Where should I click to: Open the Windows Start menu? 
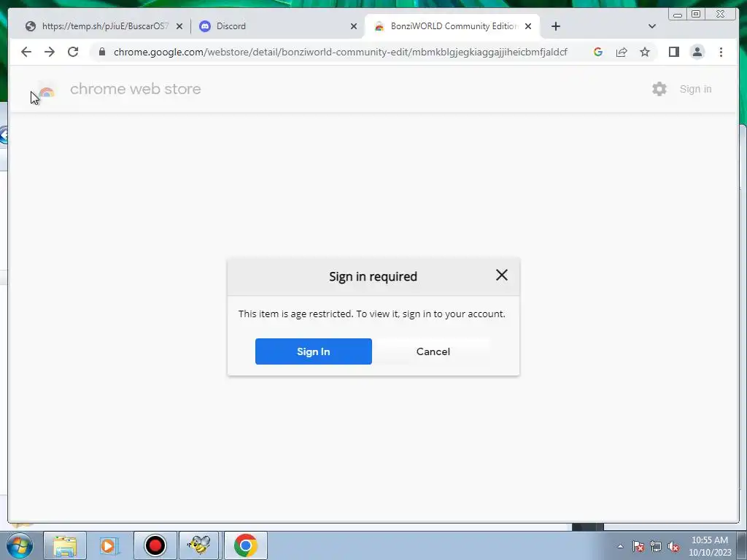pyautogui.click(x=20, y=545)
